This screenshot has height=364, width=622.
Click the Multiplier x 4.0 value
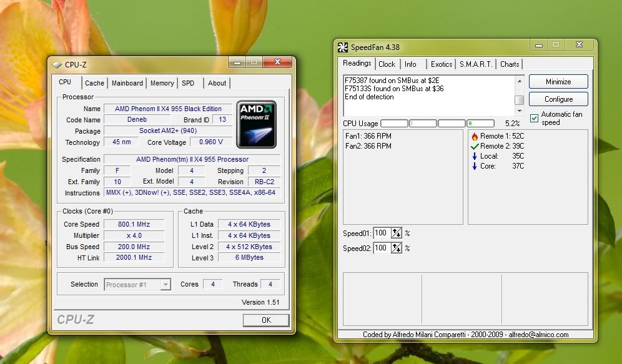(134, 235)
